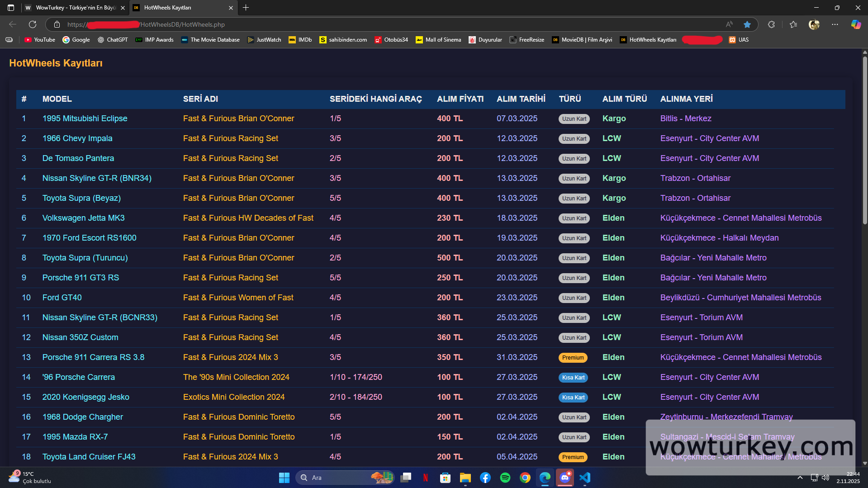The width and height of the screenshot is (868, 488).
Task: Open the Discord taskbar icon
Action: (x=565, y=478)
